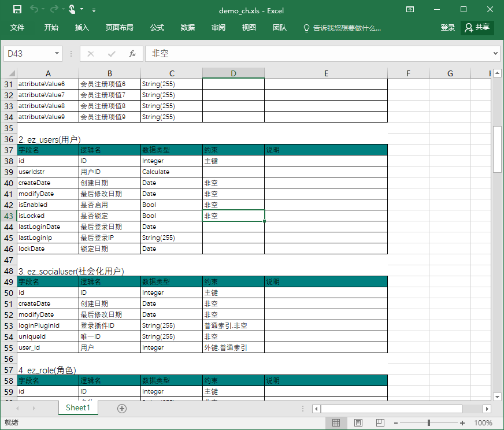This screenshot has width=504, height=430.
Task: Click the formula bar showing 非空
Action: (318, 54)
